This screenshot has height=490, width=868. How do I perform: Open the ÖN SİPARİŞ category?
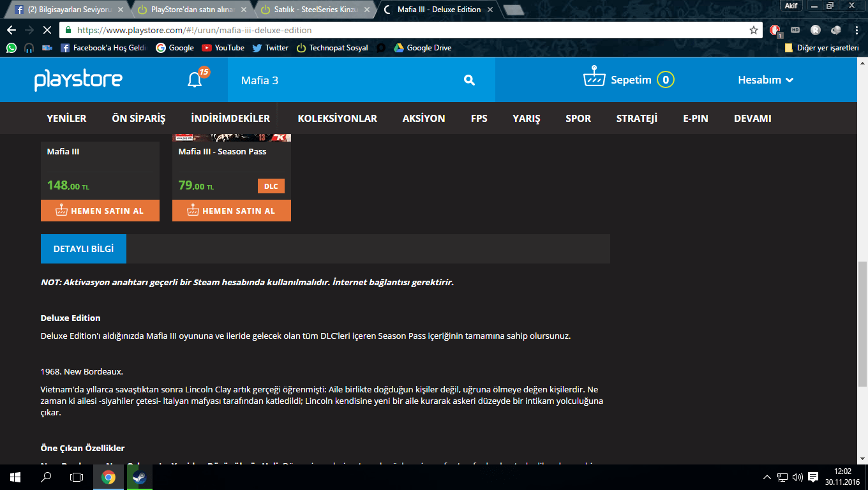pyautogui.click(x=138, y=118)
